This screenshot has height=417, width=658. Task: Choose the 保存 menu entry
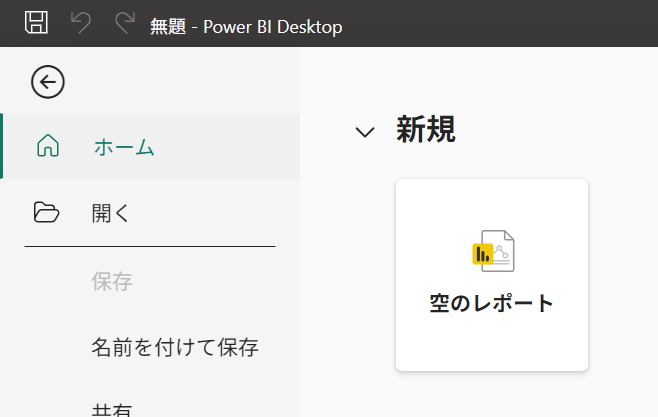point(112,281)
